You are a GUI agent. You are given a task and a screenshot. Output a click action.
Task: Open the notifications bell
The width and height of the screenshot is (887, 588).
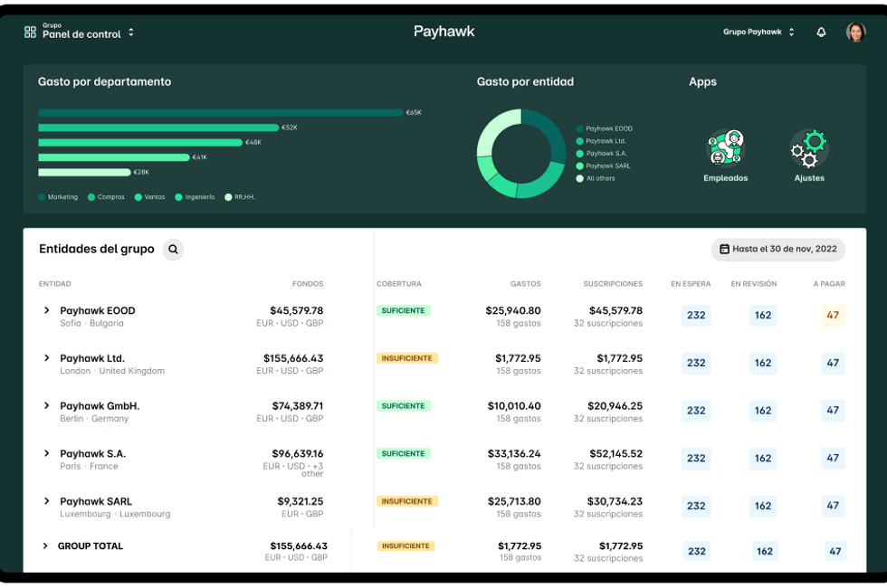pyautogui.click(x=821, y=33)
